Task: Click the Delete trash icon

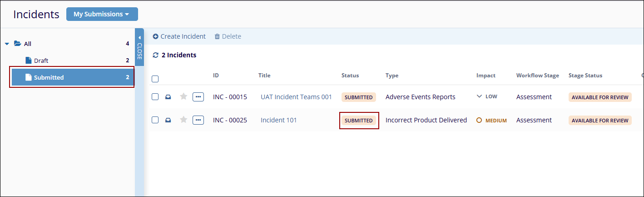Action: 217,36
